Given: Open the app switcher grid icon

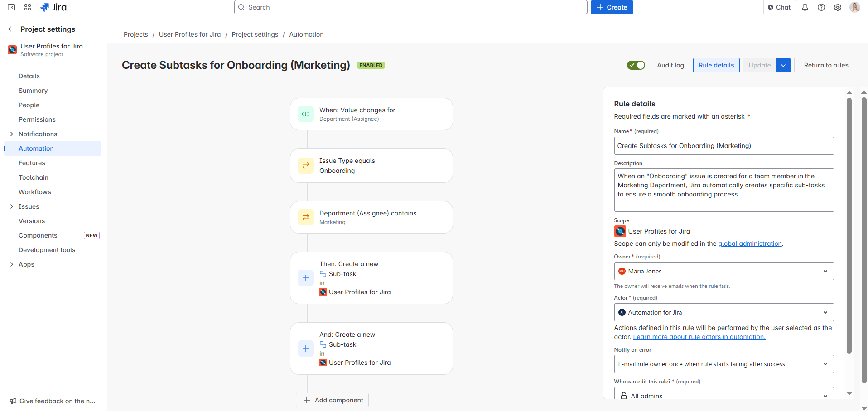Looking at the screenshot, I should coord(28,7).
